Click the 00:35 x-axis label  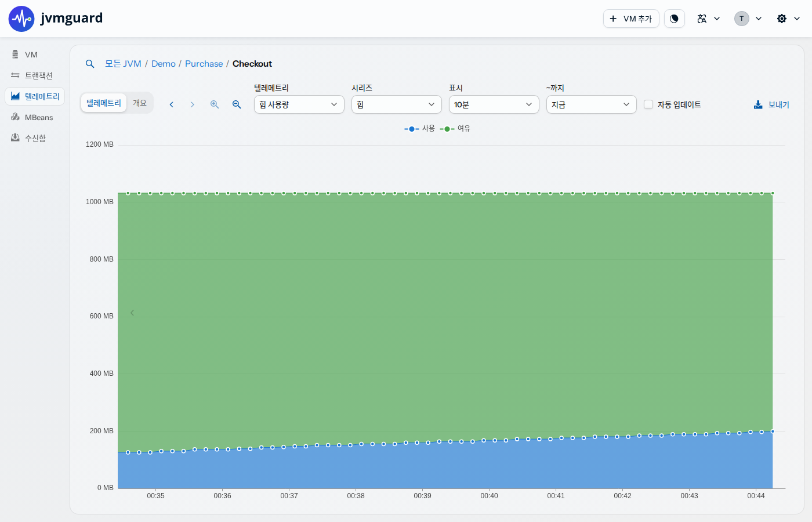[155, 496]
